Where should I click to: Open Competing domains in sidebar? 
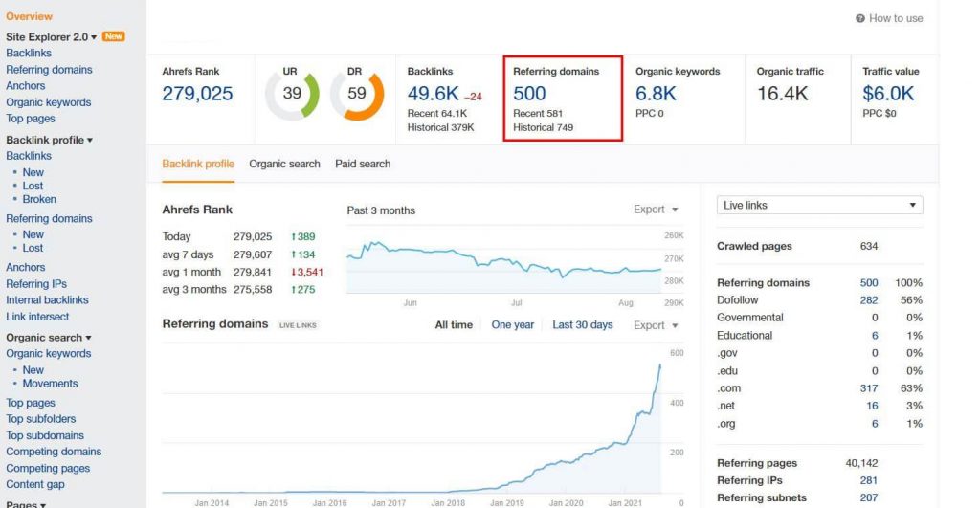click(x=54, y=452)
